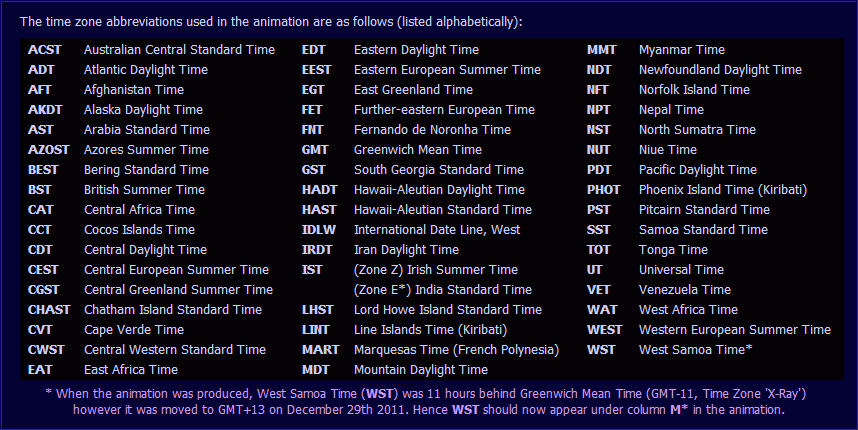Click the ACST abbreviation
Screen dimensions: 858x430
pos(44,50)
